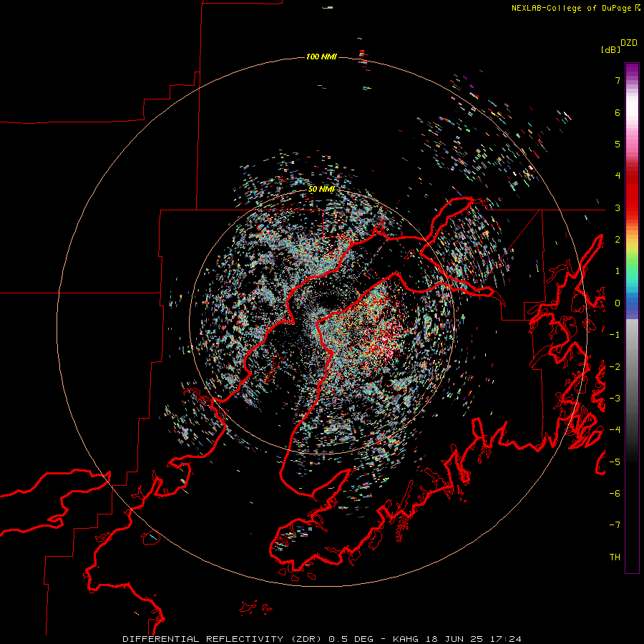
Task: Click the -1 value on color scale
Action: 615,335
